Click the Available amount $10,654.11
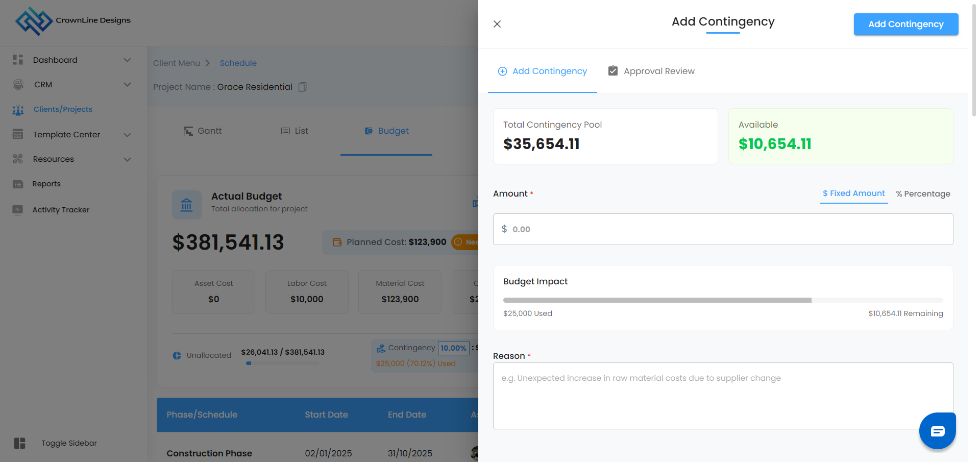This screenshot has height=462, width=980. [x=775, y=144]
